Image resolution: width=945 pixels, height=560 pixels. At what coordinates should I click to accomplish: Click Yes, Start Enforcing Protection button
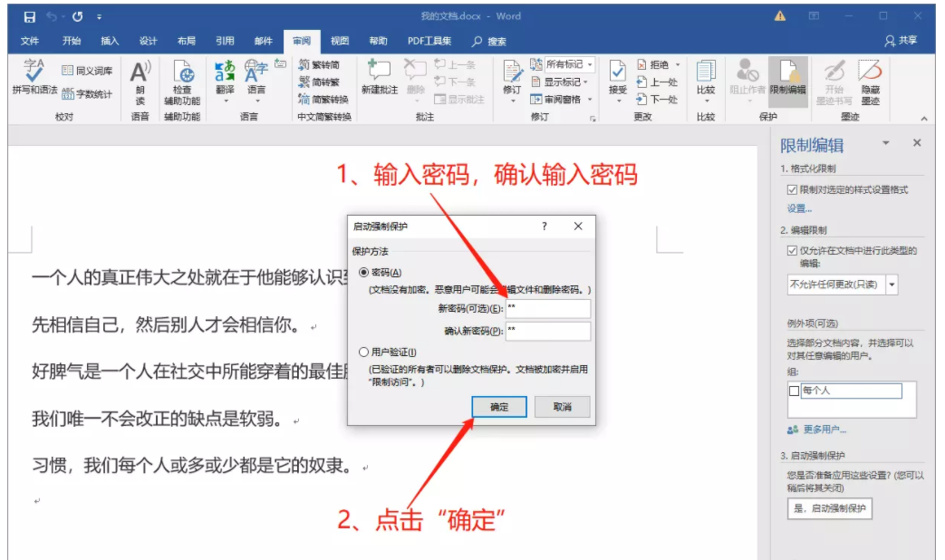click(829, 508)
